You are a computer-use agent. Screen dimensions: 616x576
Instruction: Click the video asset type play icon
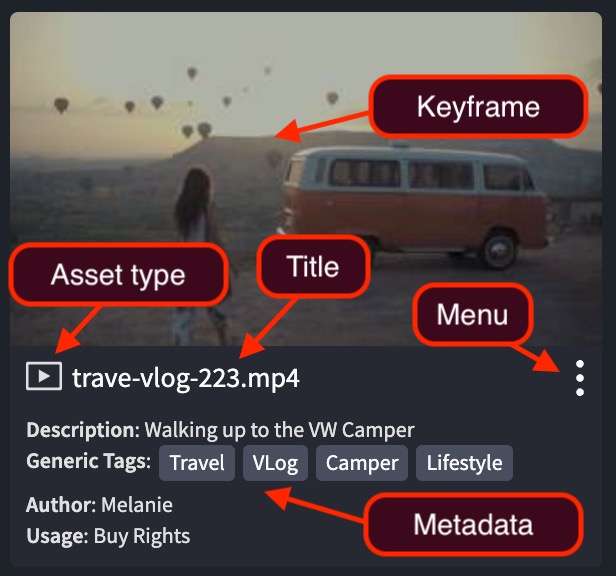pos(44,376)
